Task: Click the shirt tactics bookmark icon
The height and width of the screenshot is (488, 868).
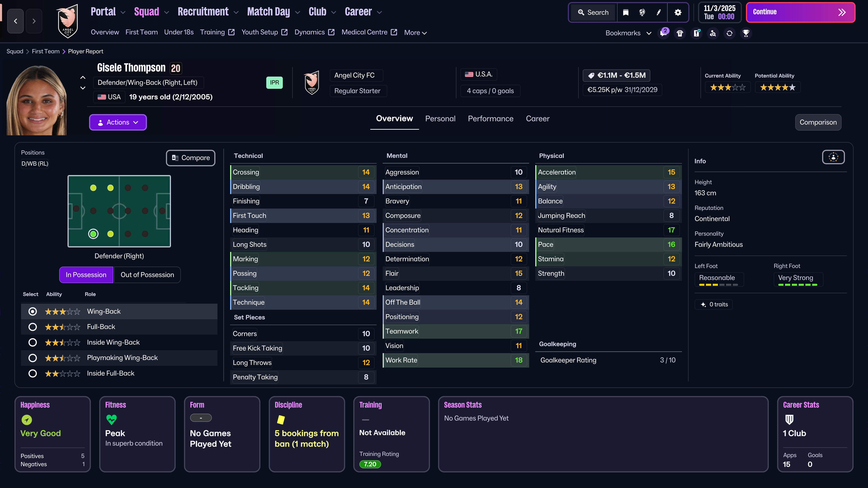Action: coord(680,33)
